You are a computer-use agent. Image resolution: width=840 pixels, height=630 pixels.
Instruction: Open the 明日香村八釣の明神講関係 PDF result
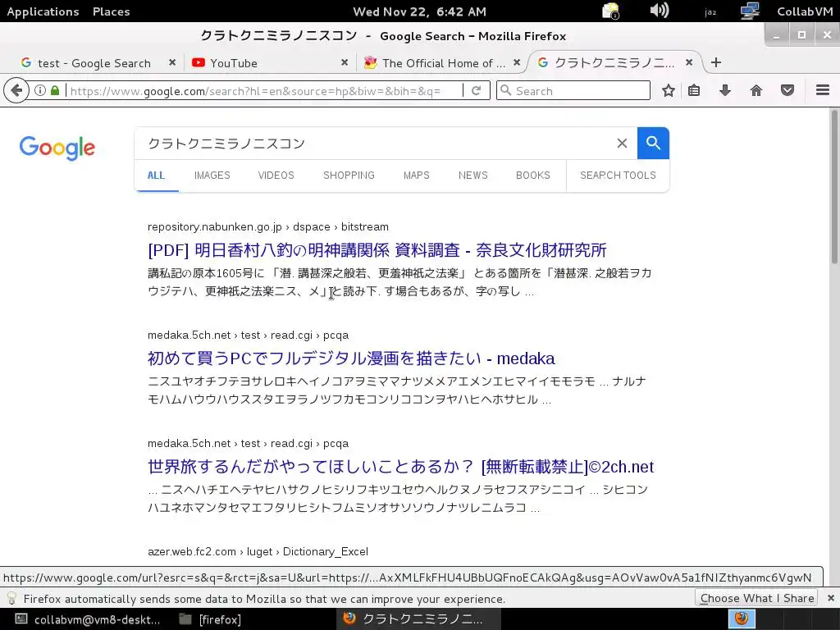click(377, 250)
